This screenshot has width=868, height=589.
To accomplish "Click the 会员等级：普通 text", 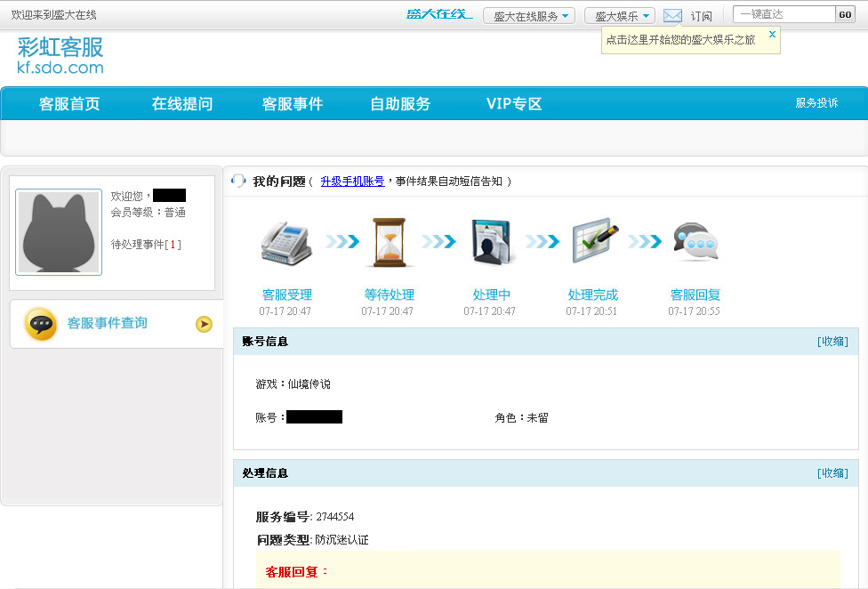I will click(x=148, y=212).
